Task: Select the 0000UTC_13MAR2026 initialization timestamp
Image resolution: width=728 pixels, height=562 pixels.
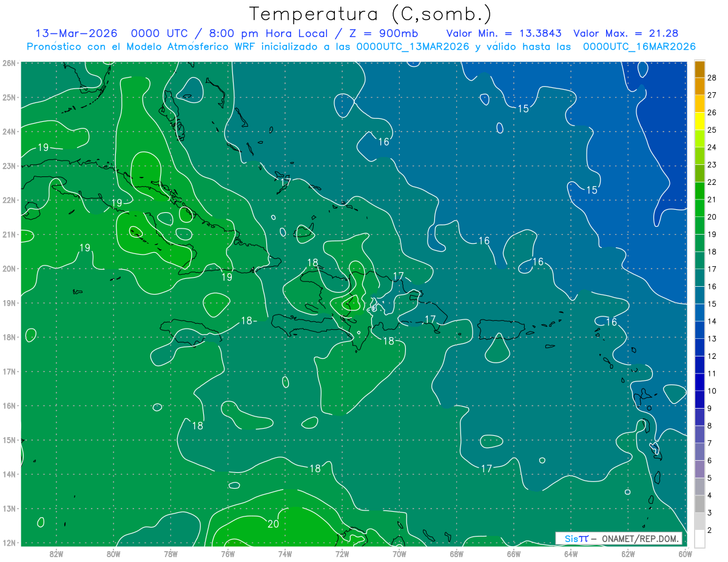Action: click(413, 47)
